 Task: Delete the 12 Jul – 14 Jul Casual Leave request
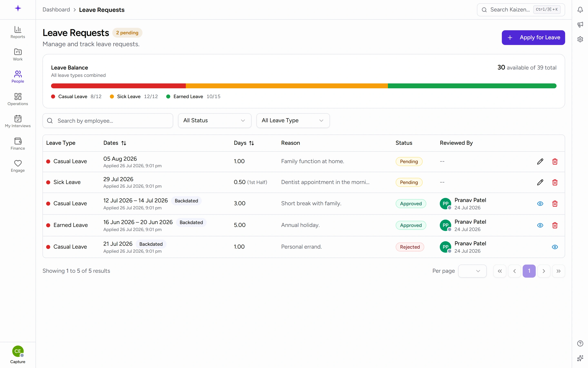click(555, 203)
